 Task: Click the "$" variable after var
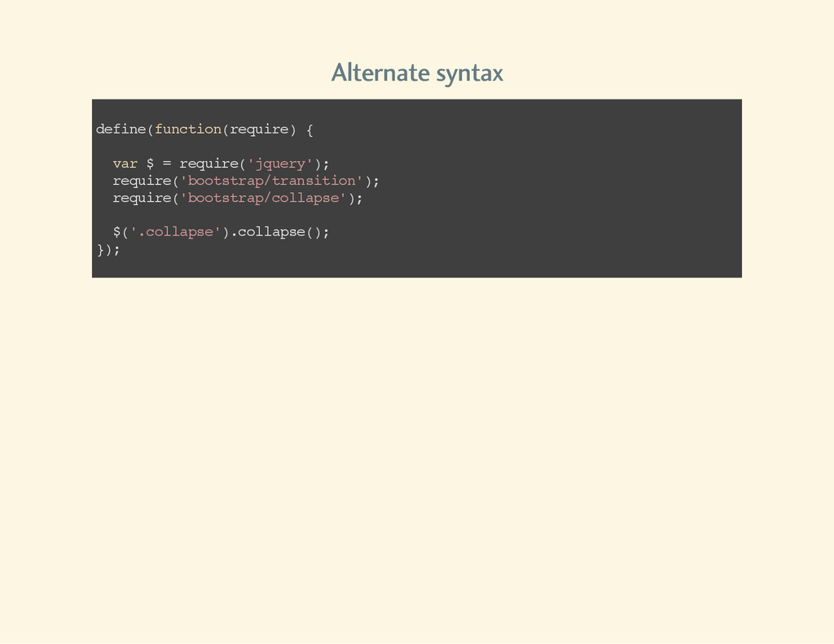tap(150, 164)
